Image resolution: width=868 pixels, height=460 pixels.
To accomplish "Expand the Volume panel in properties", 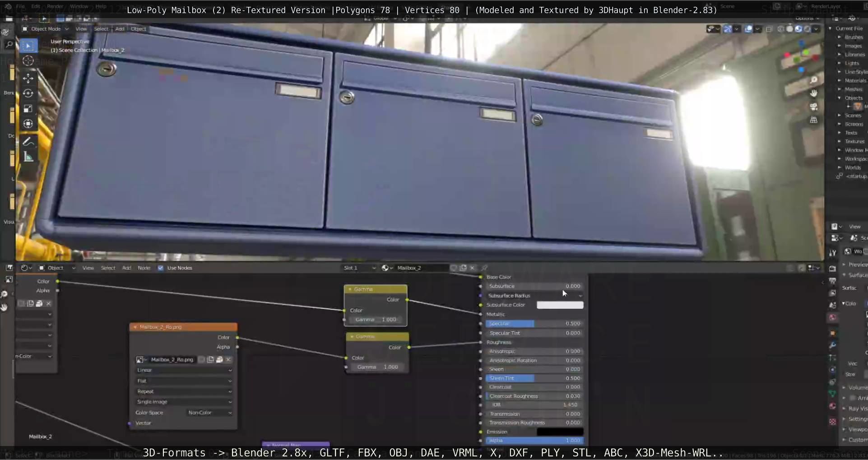I will click(x=844, y=388).
